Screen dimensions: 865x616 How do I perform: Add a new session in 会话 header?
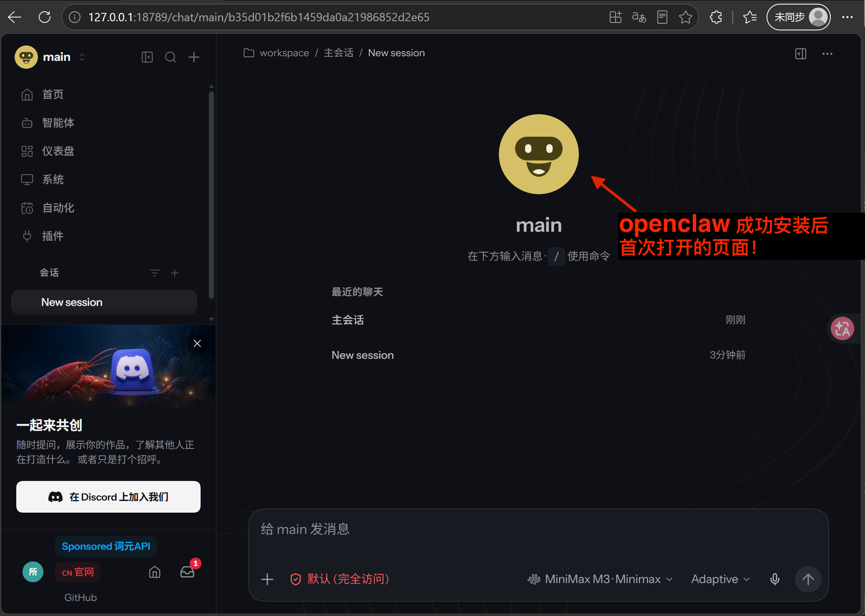[175, 273]
